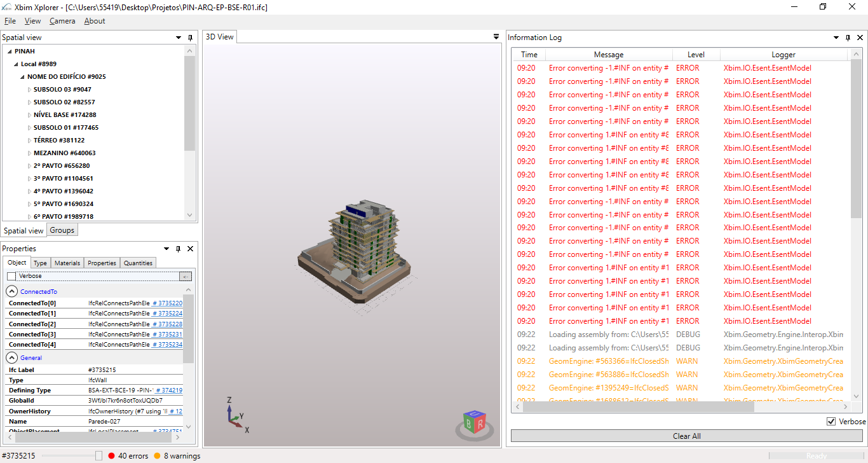The image size is (868, 463).
Task: Click the navigation cube in the 3D view
Action: tap(473, 422)
